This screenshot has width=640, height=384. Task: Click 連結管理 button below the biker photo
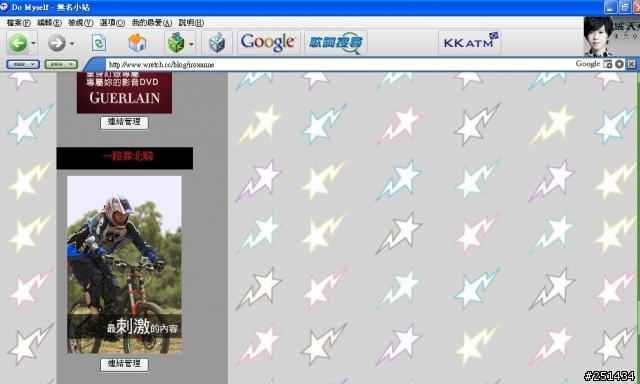tap(124, 364)
